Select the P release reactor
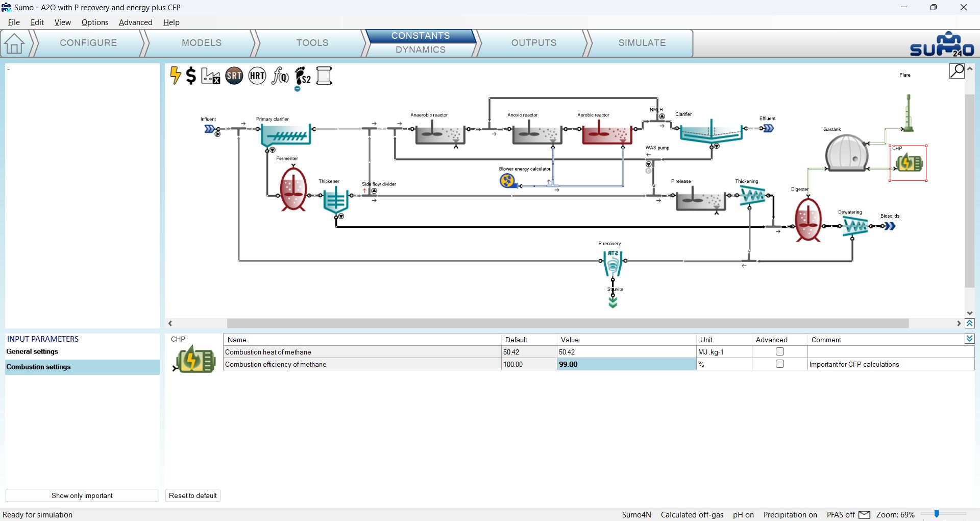The image size is (980, 521). point(701,200)
